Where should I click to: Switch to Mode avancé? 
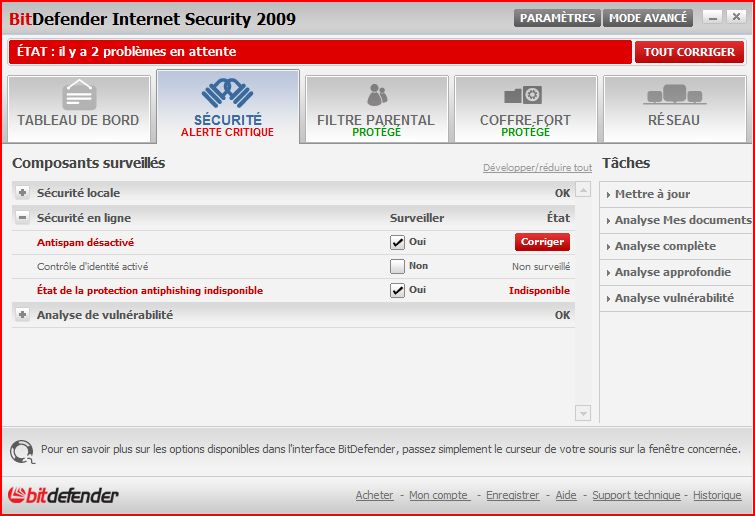click(648, 18)
